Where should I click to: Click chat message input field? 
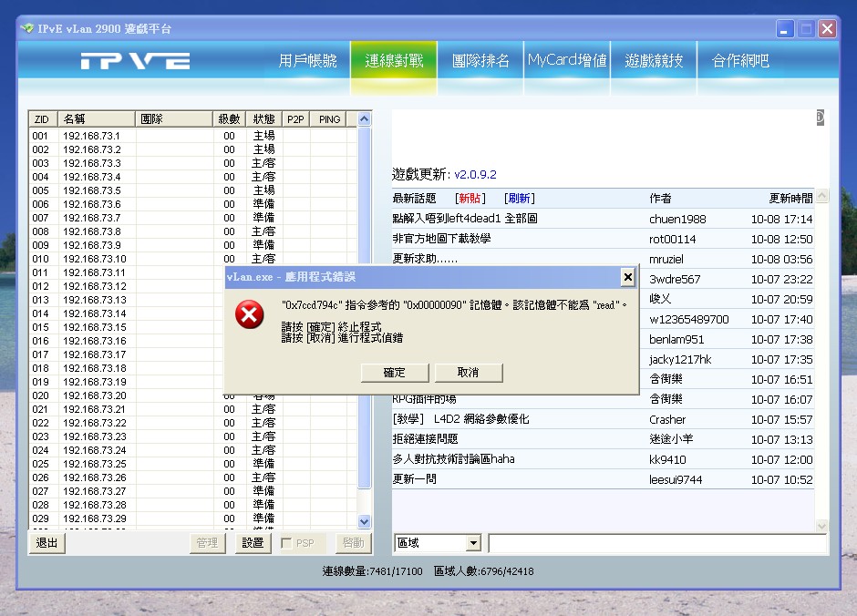[x=657, y=543]
